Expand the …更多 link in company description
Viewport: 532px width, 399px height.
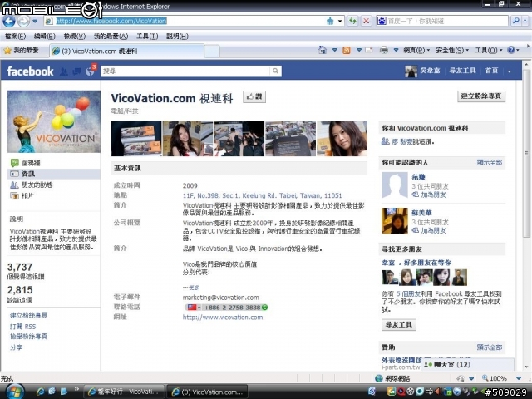tap(191, 288)
